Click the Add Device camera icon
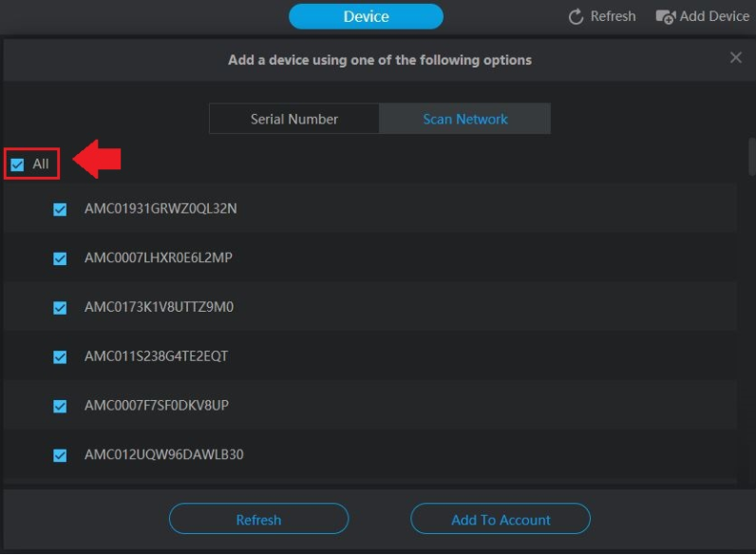756x555 pixels. point(665,16)
